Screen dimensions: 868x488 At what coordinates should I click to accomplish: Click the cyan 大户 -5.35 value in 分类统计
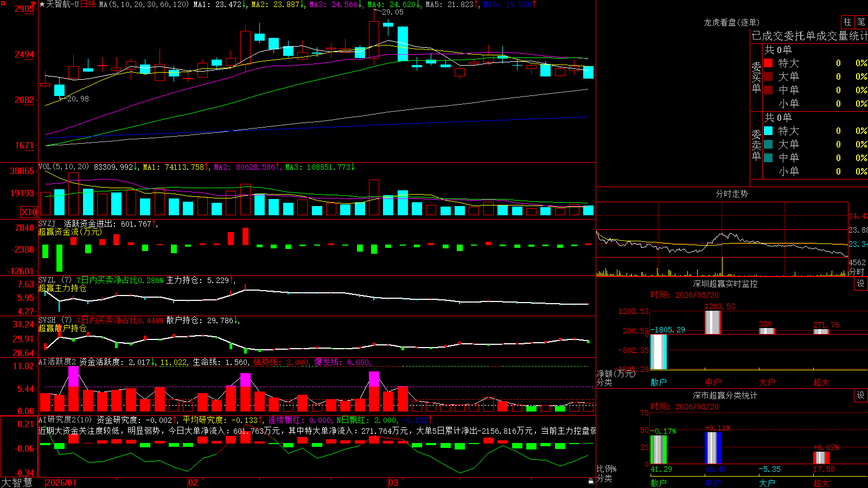[x=769, y=469]
